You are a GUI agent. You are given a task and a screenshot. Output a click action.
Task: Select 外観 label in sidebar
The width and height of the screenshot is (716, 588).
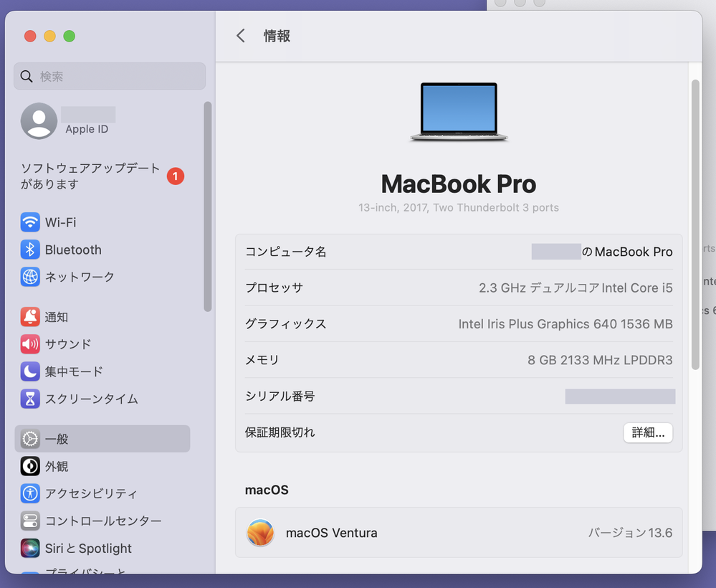57,467
